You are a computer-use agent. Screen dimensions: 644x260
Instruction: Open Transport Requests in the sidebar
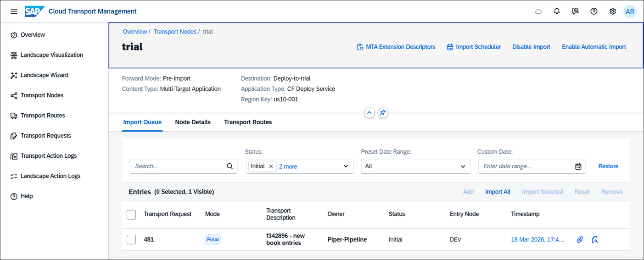coord(45,136)
